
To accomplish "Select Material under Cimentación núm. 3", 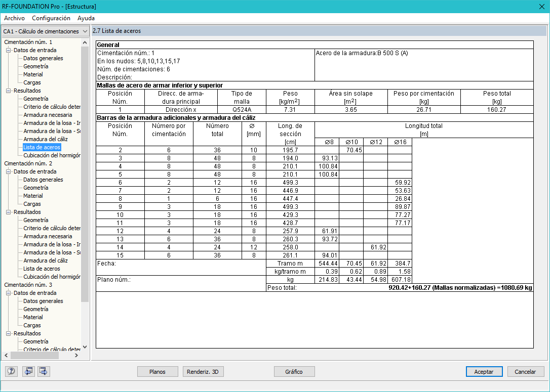I will coord(33,317).
